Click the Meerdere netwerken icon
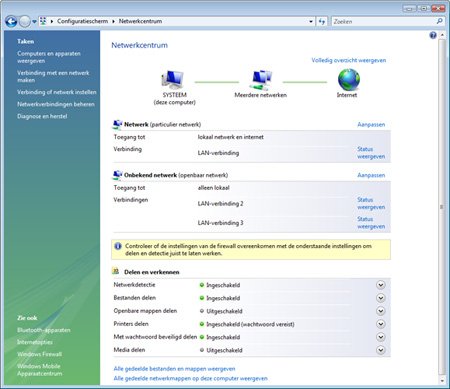Image resolution: width=450 pixels, height=389 pixels. coord(261,80)
